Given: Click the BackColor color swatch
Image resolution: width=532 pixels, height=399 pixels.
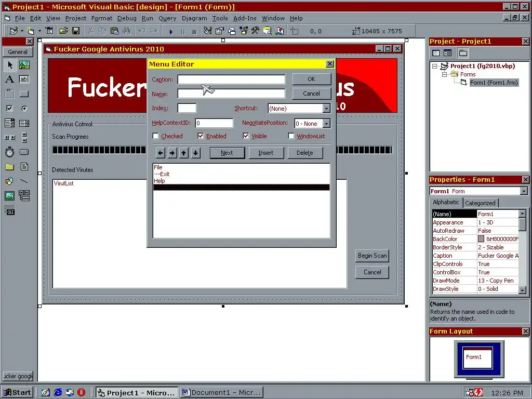Looking at the screenshot, I should pyautogui.click(x=481, y=239).
